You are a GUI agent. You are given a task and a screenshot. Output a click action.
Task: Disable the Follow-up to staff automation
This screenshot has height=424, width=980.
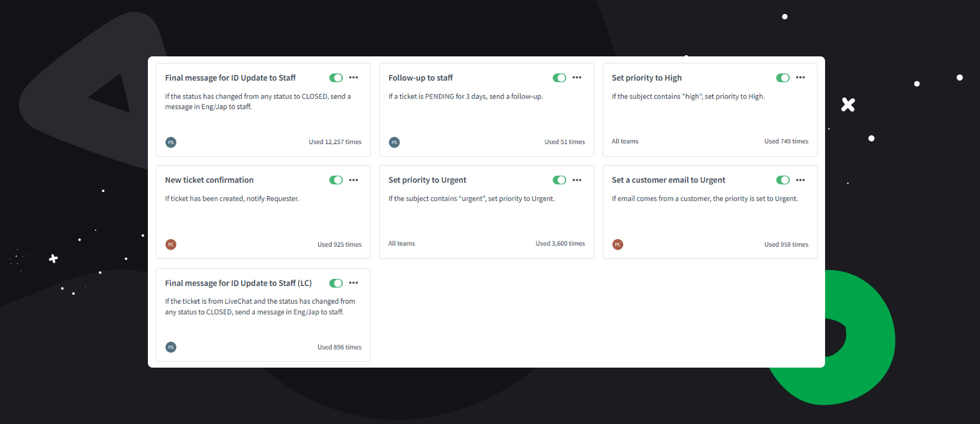(559, 78)
